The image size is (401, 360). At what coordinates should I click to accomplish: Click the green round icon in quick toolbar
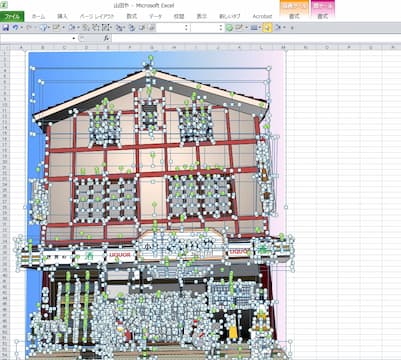229,28
